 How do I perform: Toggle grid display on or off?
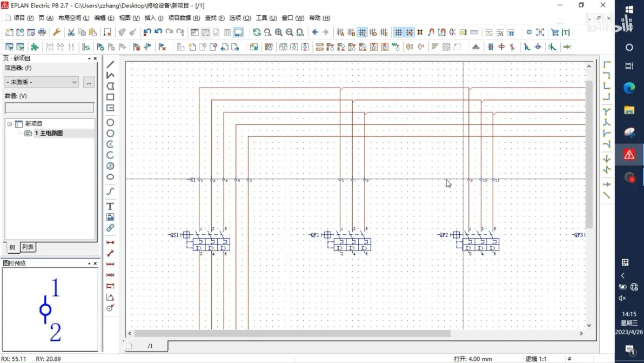click(398, 32)
